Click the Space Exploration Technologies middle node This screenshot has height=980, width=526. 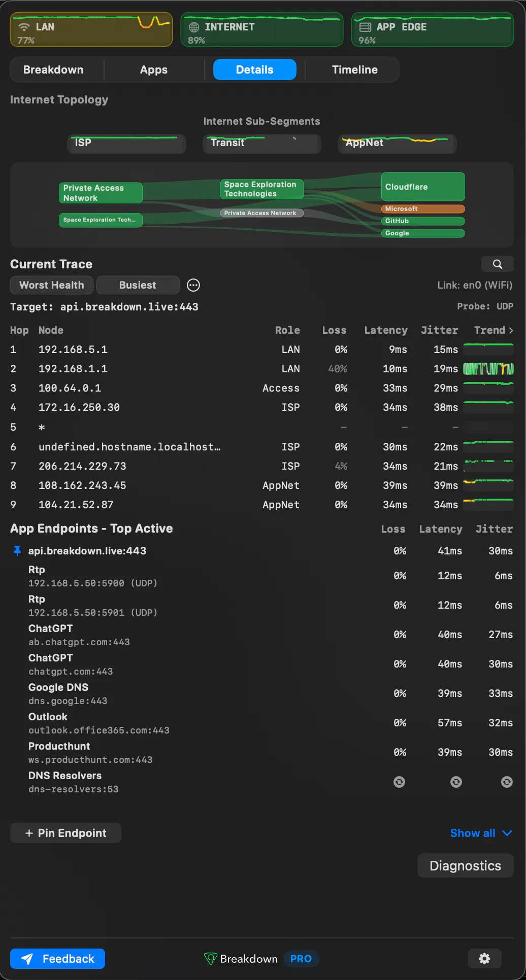tap(261, 189)
